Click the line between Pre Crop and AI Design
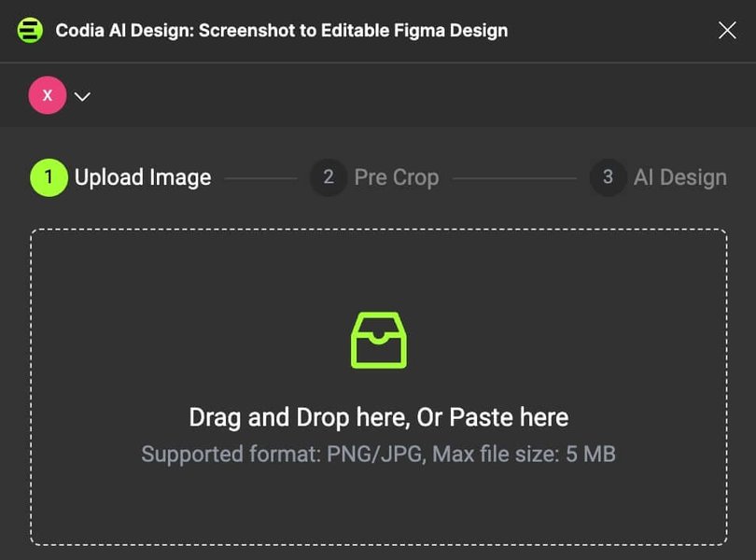756x560 pixels. click(x=514, y=177)
